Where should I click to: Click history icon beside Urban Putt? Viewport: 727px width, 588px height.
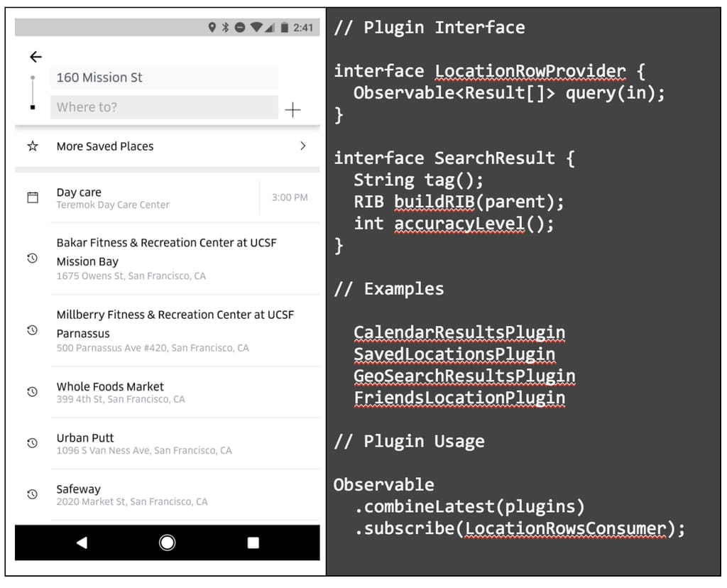pyautogui.click(x=32, y=443)
